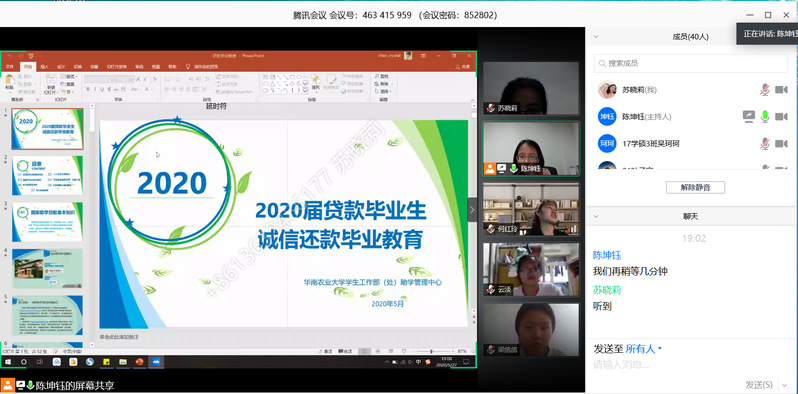Image resolution: width=798 pixels, height=394 pixels.
Task: Toggle 苏晓莉's camera icon in member list
Action: click(x=781, y=90)
